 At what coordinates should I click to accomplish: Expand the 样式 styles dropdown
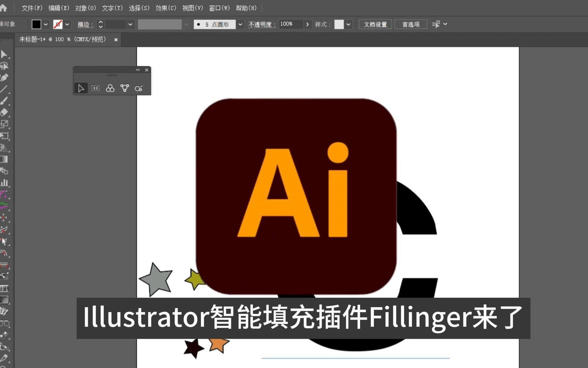coord(349,24)
